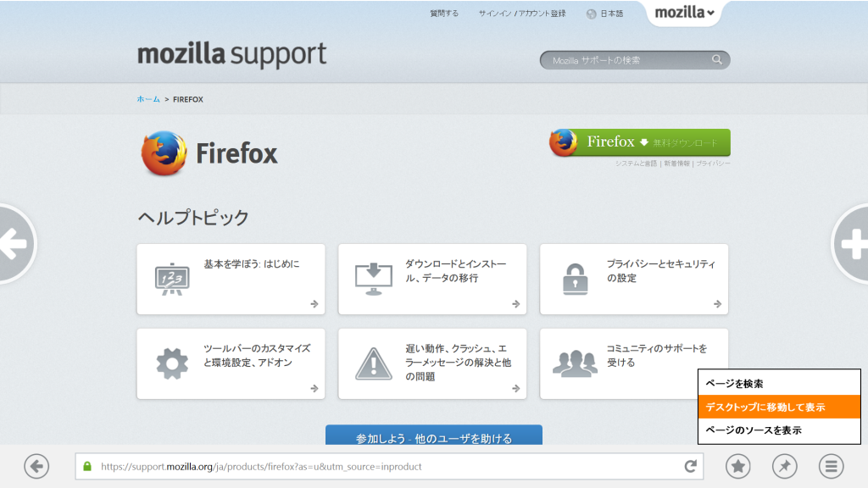Click the gear customization topic icon
Viewport: 868px width, 488px height.
pos(172,363)
